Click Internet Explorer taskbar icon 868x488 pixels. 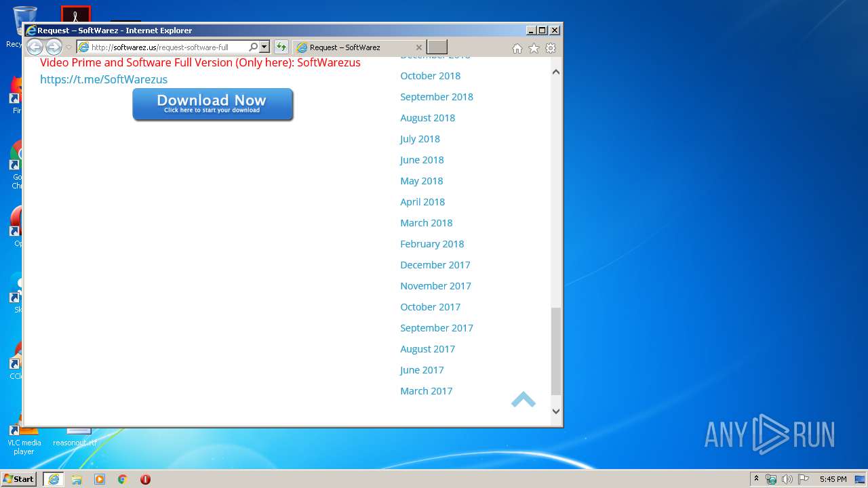coord(54,479)
